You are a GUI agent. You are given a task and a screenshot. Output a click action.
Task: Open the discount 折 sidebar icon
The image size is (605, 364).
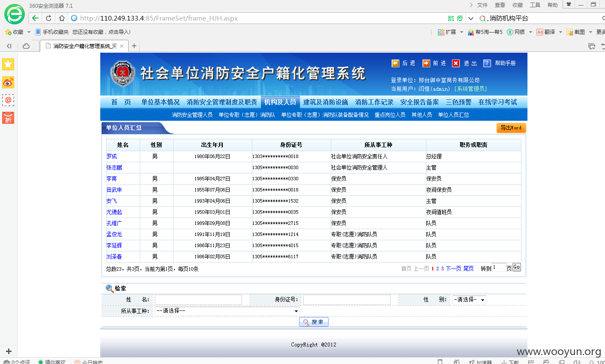[x=8, y=118]
